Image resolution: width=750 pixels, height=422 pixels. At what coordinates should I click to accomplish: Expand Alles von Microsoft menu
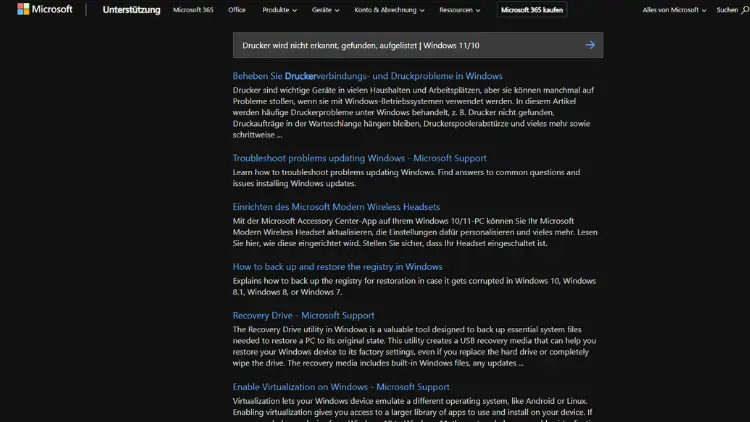point(674,10)
